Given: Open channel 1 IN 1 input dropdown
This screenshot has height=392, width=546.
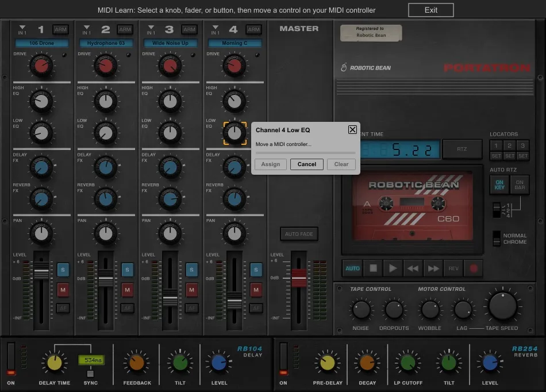Looking at the screenshot, I should point(22,30).
